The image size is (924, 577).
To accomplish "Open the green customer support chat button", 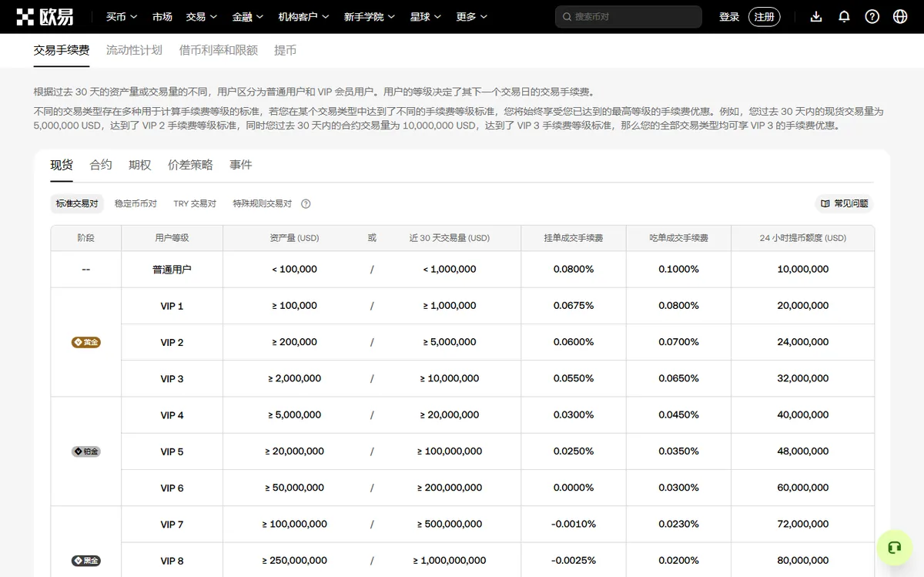I will (x=894, y=548).
